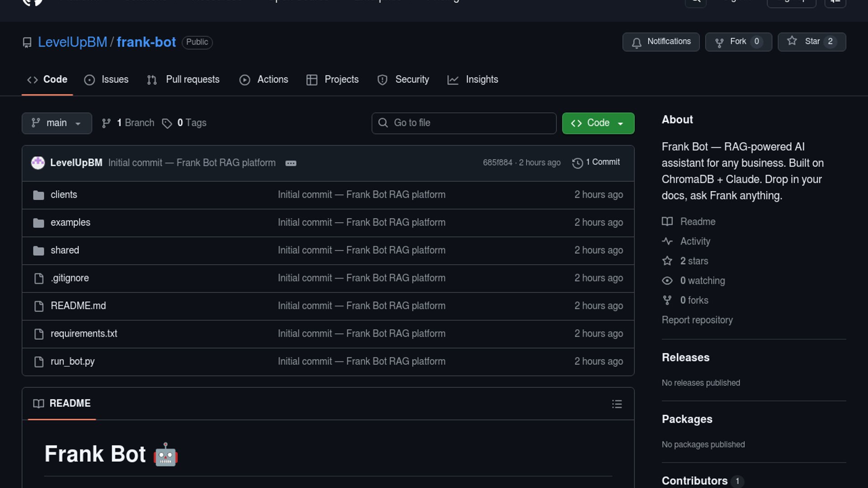
Task: Click the Notifications bell button
Action: click(x=660, y=42)
